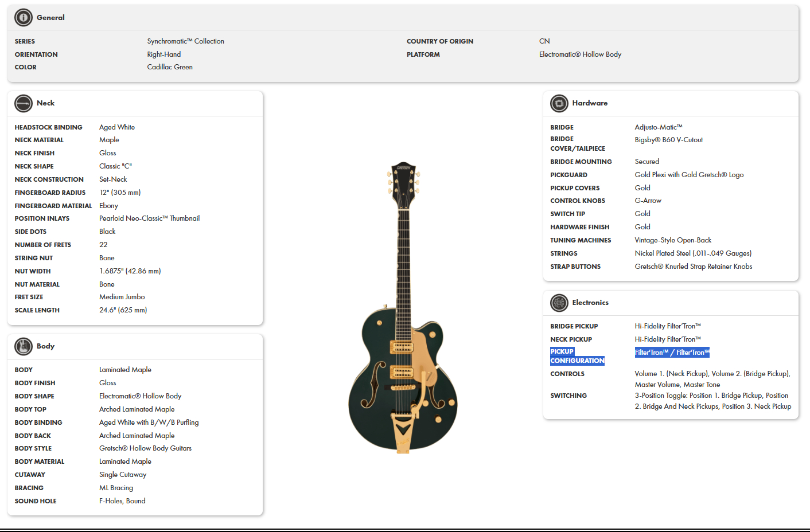Click the icon next to Hardware label
Screen dimensions: 810x532
(x=558, y=103)
